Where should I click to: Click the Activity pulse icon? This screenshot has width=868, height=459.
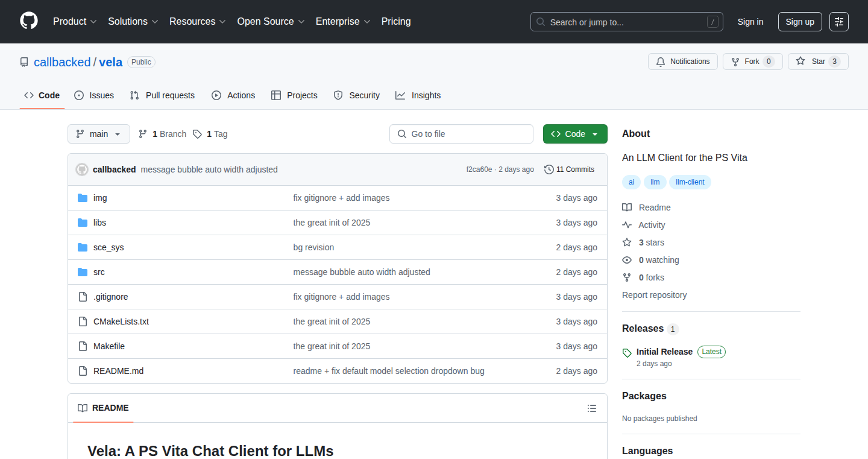(627, 225)
